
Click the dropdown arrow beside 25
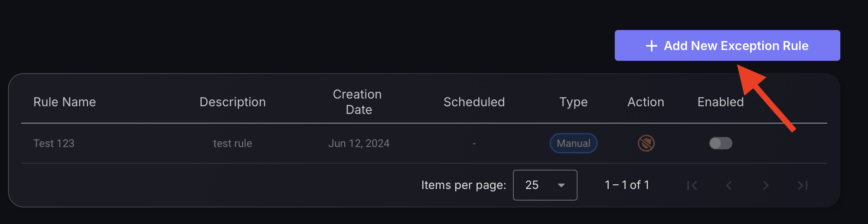561,186
